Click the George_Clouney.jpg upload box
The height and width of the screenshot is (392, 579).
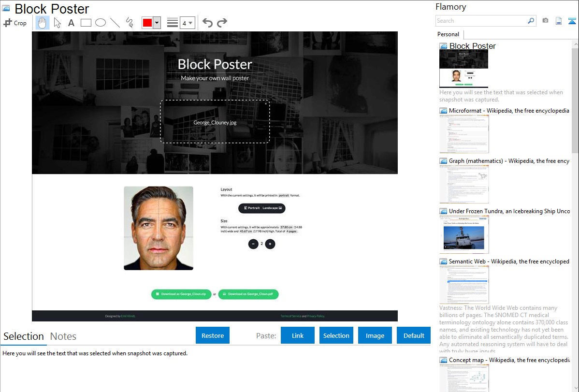point(215,121)
